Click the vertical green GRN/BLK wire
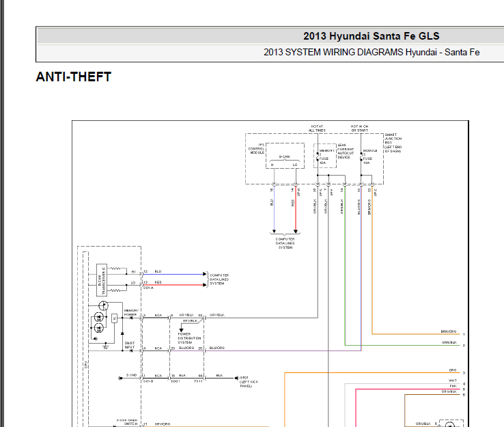 click(345, 267)
